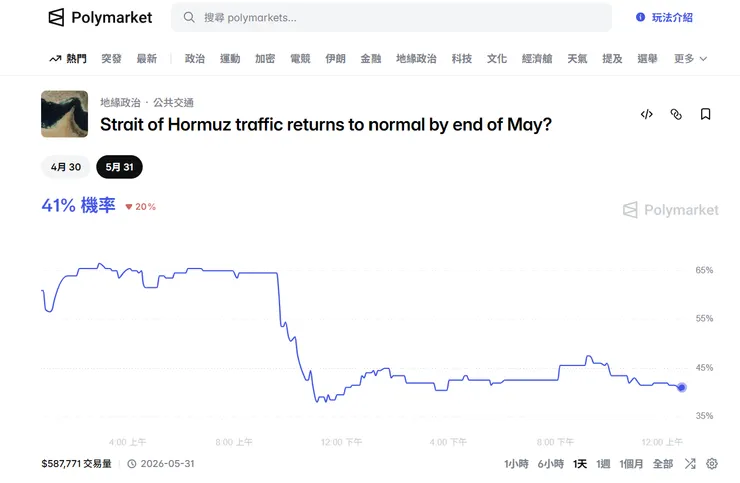This screenshot has height=483, width=740.
Task: Switch chart range to 1個月
Action: click(632, 464)
